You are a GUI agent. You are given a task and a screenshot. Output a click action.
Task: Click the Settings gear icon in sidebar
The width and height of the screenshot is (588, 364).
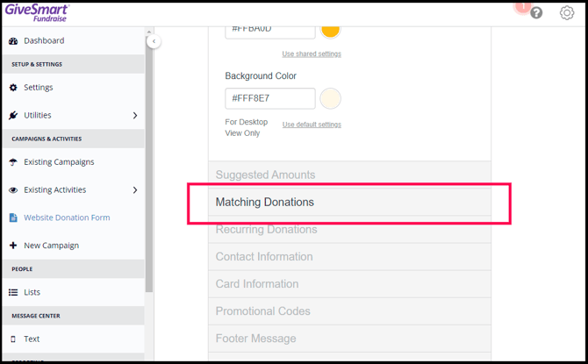point(13,88)
